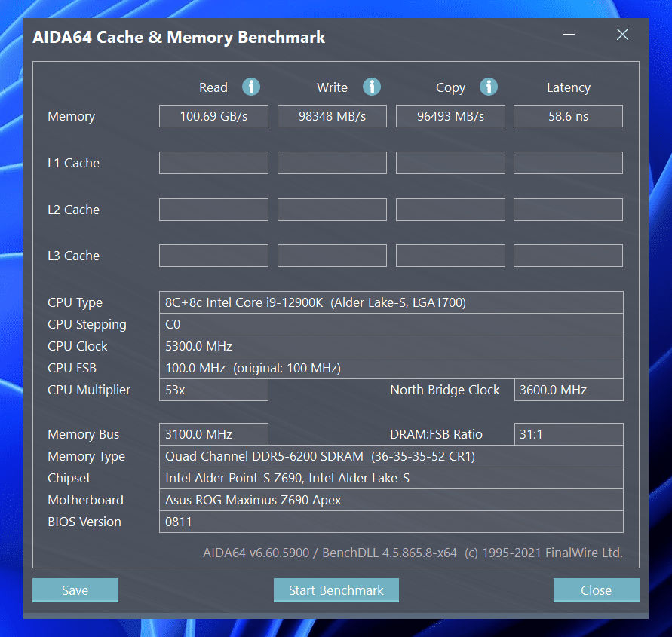The image size is (672, 637).
Task: Click the Read column header label
Action: point(213,87)
